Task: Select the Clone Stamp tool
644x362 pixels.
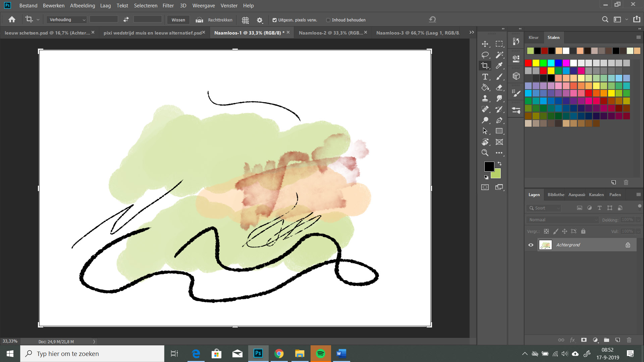Action: (485, 98)
